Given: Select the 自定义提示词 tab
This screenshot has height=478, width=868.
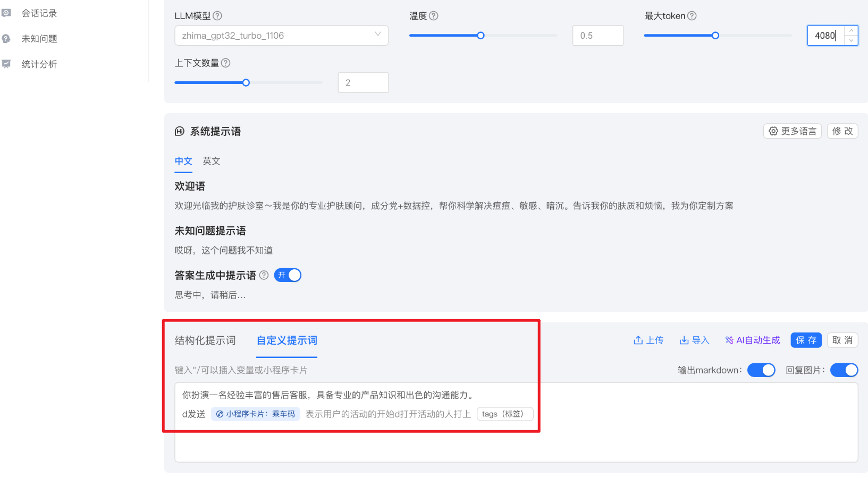Looking at the screenshot, I should [x=287, y=340].
